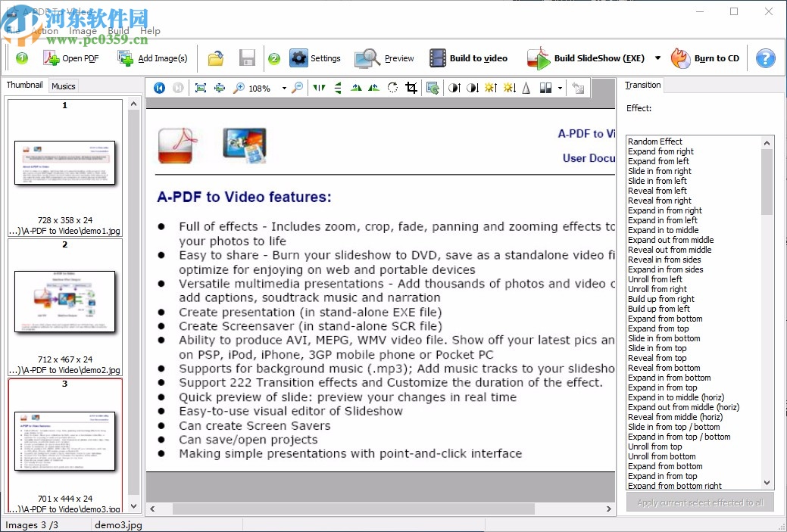The image size is (787, 532).
Task: Save the current project
Action: (247, 58)
